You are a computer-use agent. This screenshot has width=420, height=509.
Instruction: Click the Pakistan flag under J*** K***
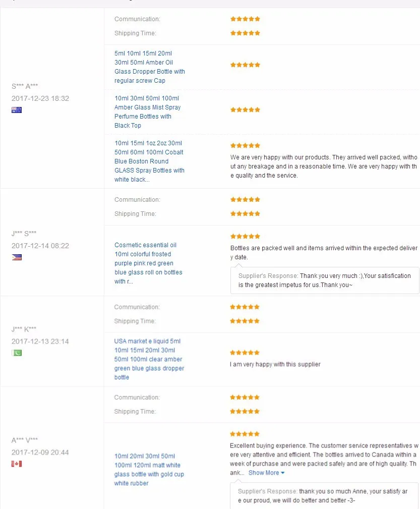click(17, 353)
